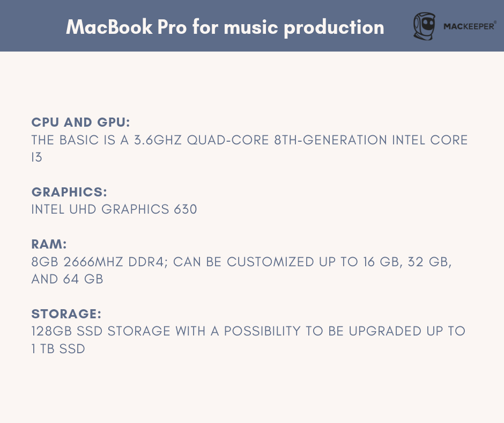Click the 'RAM:' section heading
This screenshot has width=504, height=423.
pos(49,244)
